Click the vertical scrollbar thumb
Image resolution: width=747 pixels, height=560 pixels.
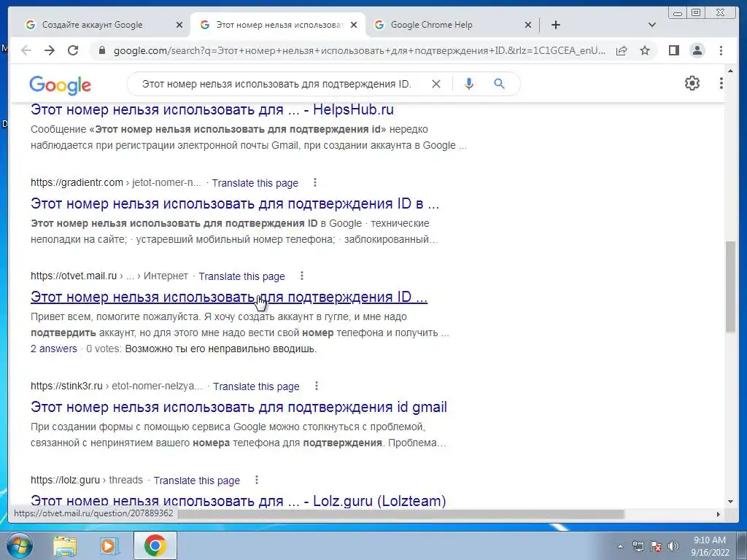tap(730, 287)
